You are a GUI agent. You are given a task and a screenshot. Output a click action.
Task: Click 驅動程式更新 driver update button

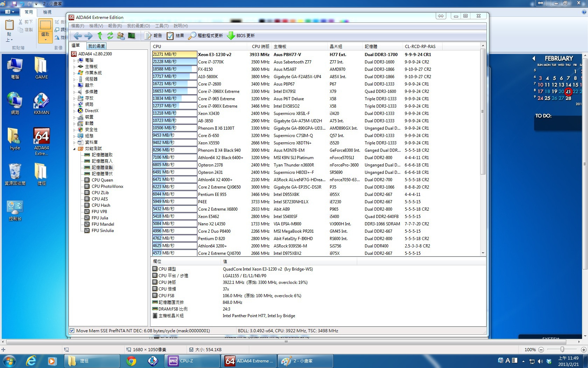point(206,36)
